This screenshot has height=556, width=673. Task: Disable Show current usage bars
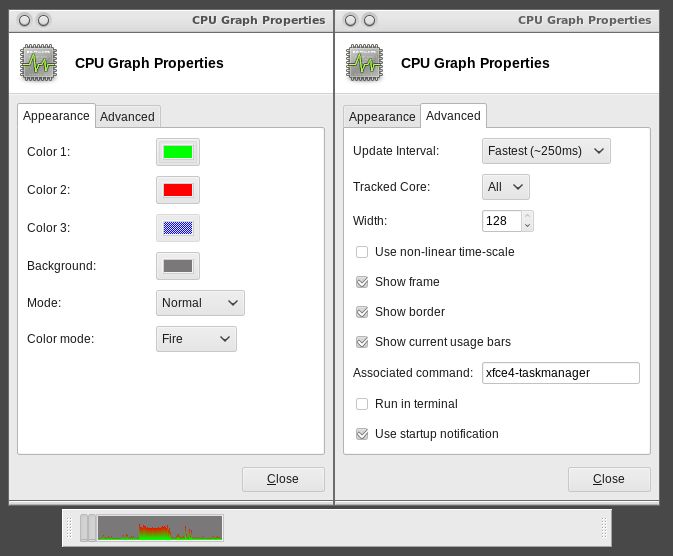coord(362,342)
